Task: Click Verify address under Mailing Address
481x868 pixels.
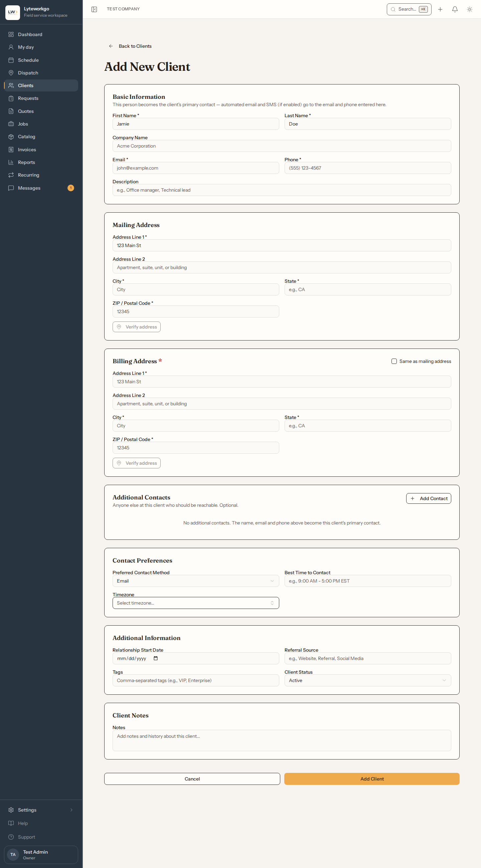Action: point(137,327)
